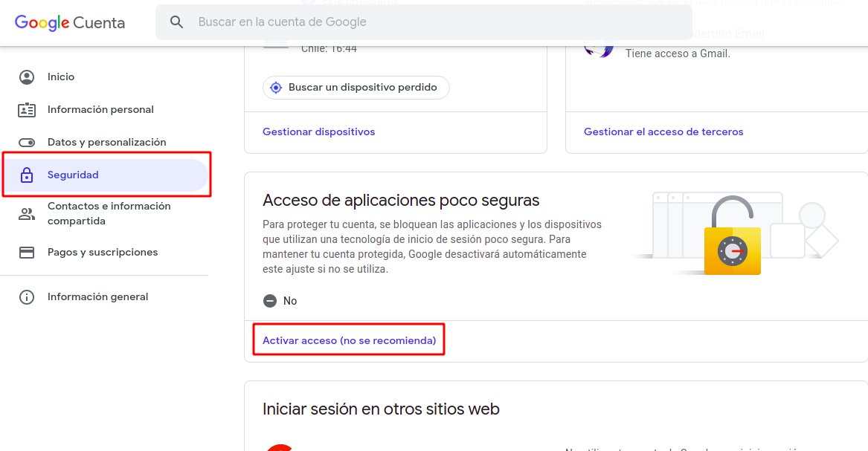Click the Google Cuenta logo
This screenshot has height=451, width=868.
[x=70, y=22]
